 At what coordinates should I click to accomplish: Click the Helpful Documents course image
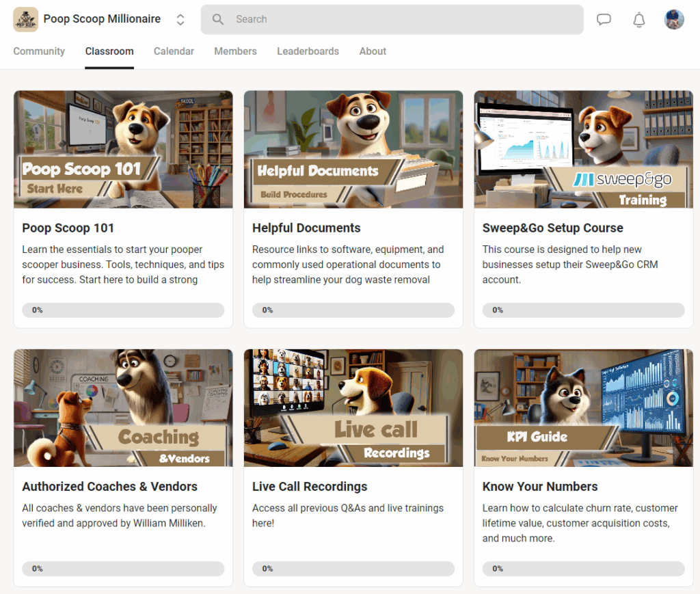point(353,149)
